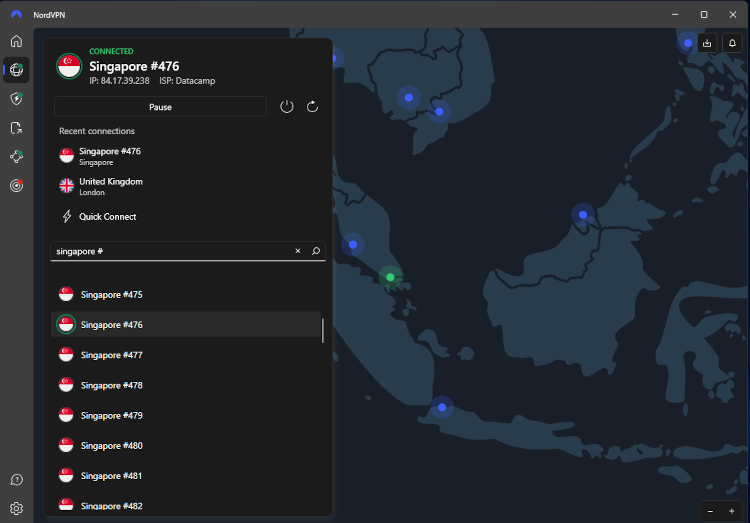Image resolution: width=750 pixels, height=523 pixels.
Task: Click the green Singapore map marker
Action: pyautogui.click(x=390, y=277)
